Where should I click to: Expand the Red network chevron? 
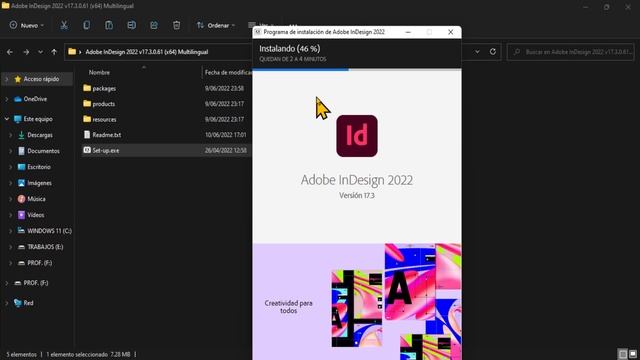point(7,303)
